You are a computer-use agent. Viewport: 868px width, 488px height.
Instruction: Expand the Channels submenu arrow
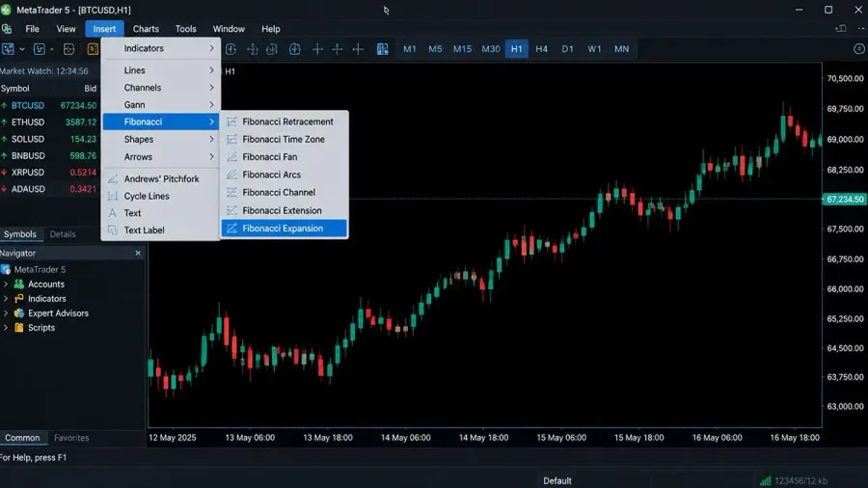coord(211,88)
